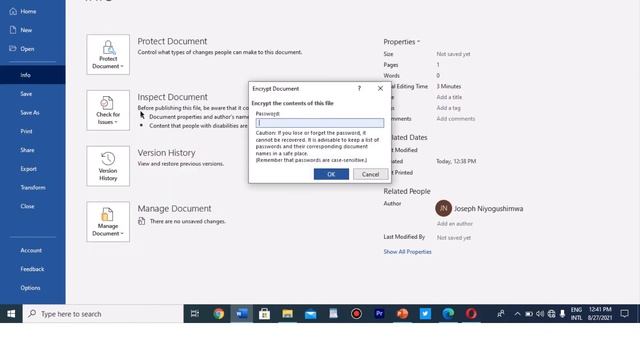Open Word Options

[30, 288]
